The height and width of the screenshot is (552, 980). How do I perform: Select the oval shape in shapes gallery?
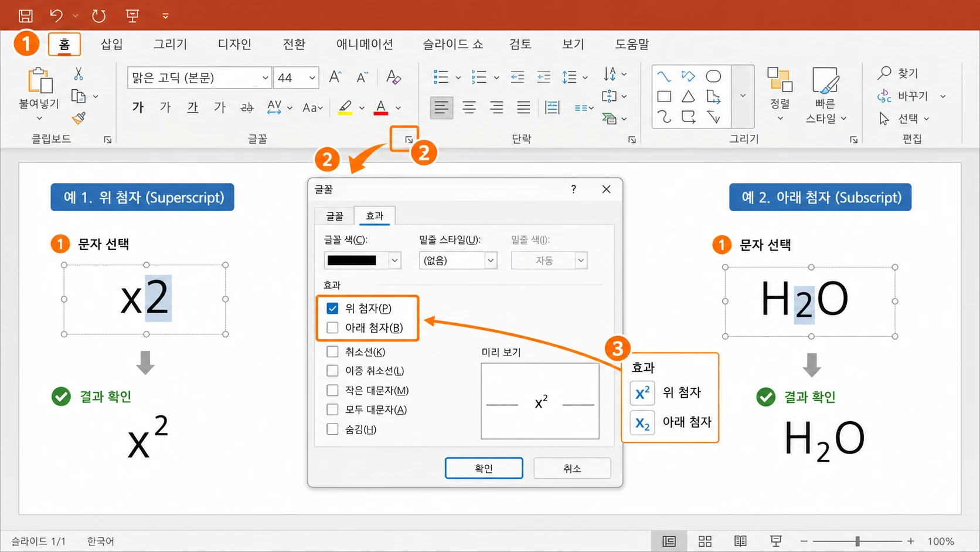(713, 76)
